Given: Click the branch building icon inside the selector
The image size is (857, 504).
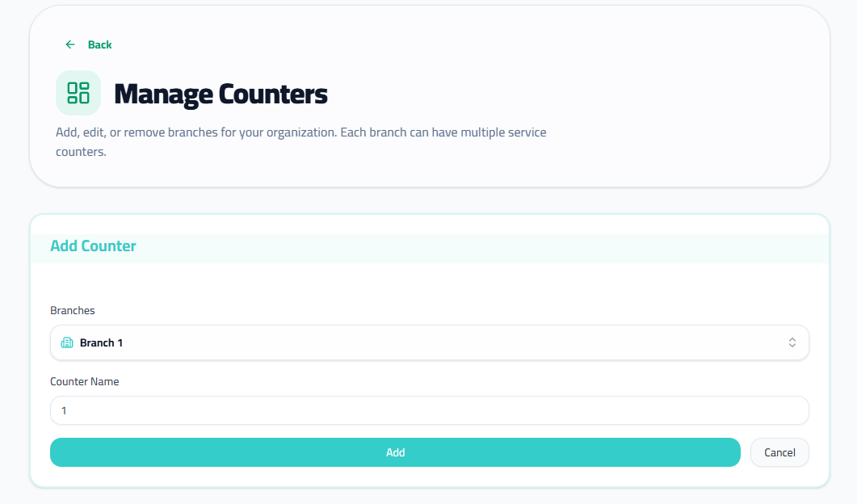Looking at the screenshot, I should pos(67,342).
